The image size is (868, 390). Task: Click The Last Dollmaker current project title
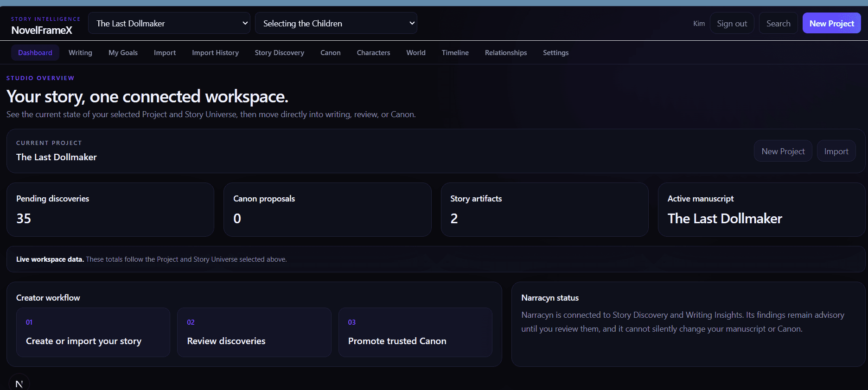click(57, 157)
